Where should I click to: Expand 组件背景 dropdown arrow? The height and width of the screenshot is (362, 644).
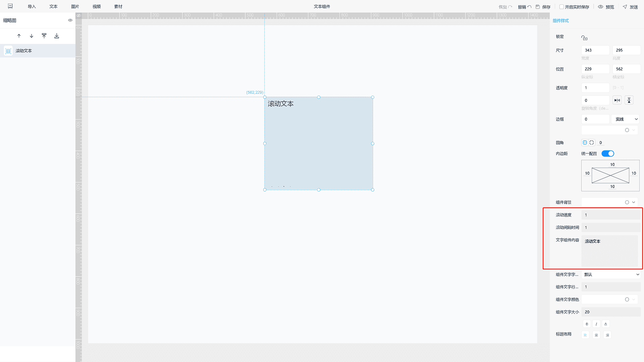coord(634,202)
